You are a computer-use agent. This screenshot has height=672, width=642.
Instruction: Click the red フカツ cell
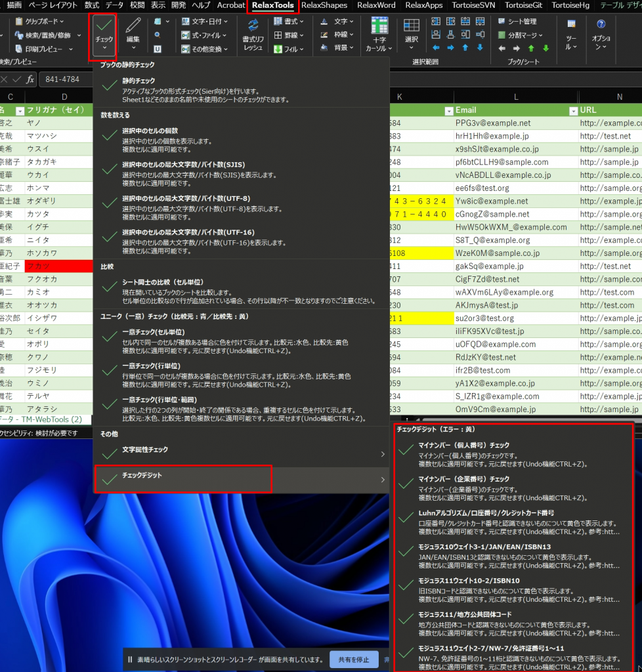click(x=58, y=266)
